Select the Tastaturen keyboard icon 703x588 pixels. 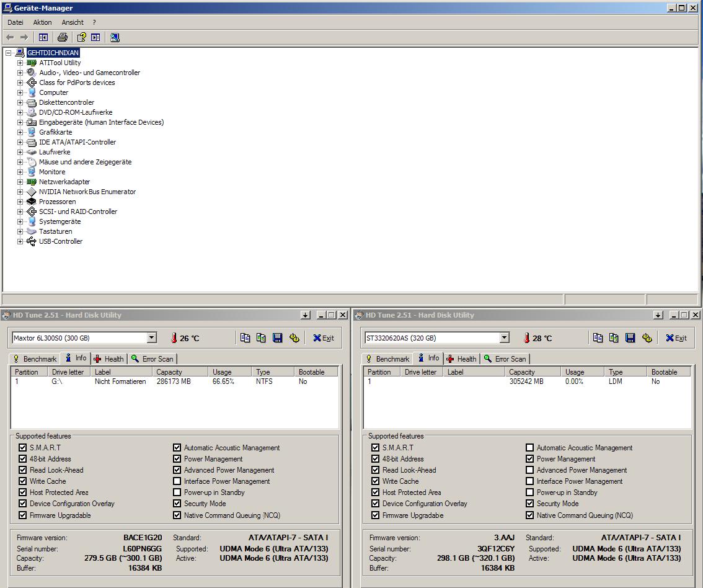tap(32, 231)
